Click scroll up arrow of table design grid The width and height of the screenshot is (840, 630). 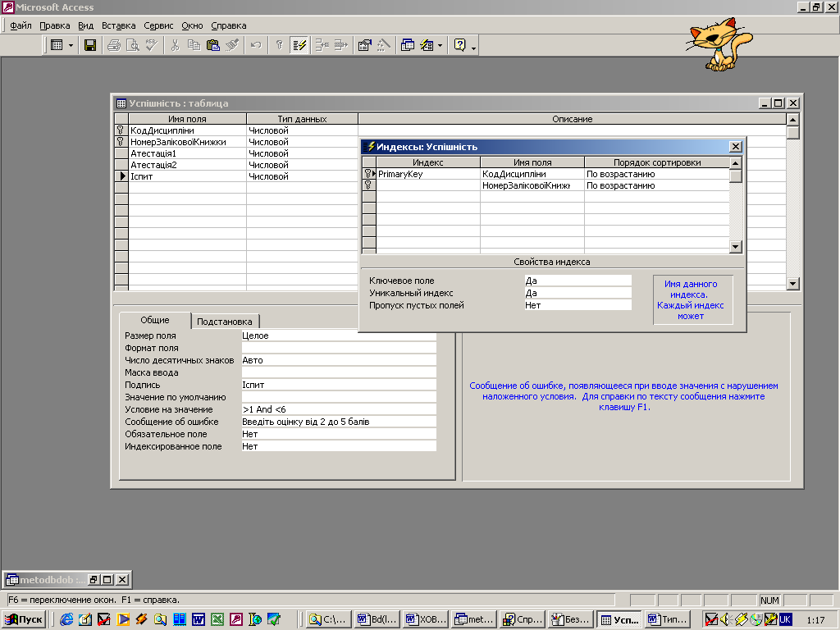coord(793,119)
